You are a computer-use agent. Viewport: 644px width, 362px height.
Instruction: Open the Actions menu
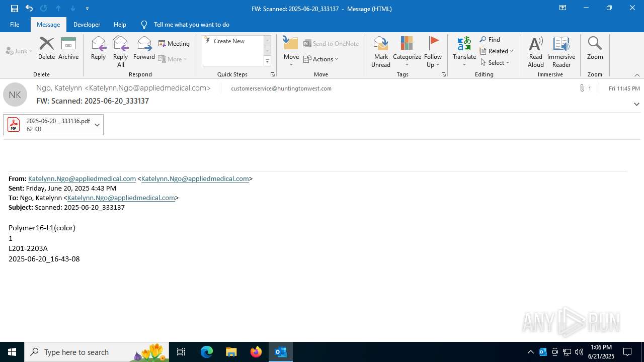(321, 59)
